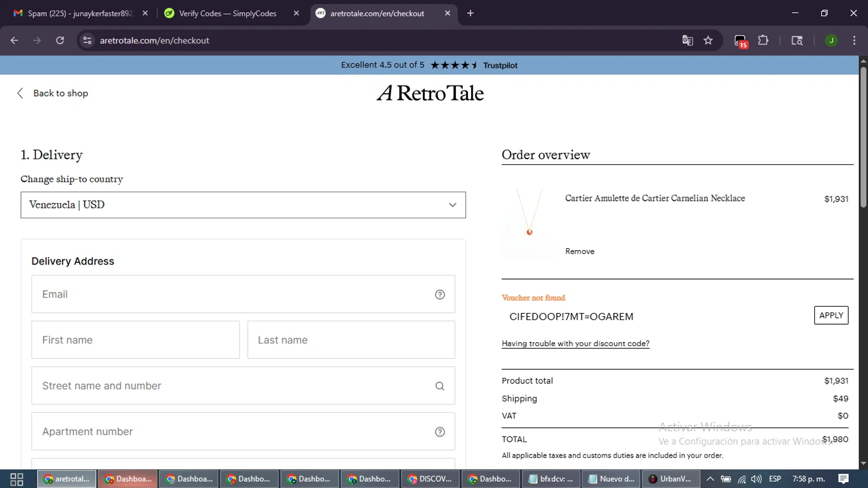The image size is (868, 488).
Task: Open the aretrotal... Chrome taskbar window
Action: click(x=67, y=479)
